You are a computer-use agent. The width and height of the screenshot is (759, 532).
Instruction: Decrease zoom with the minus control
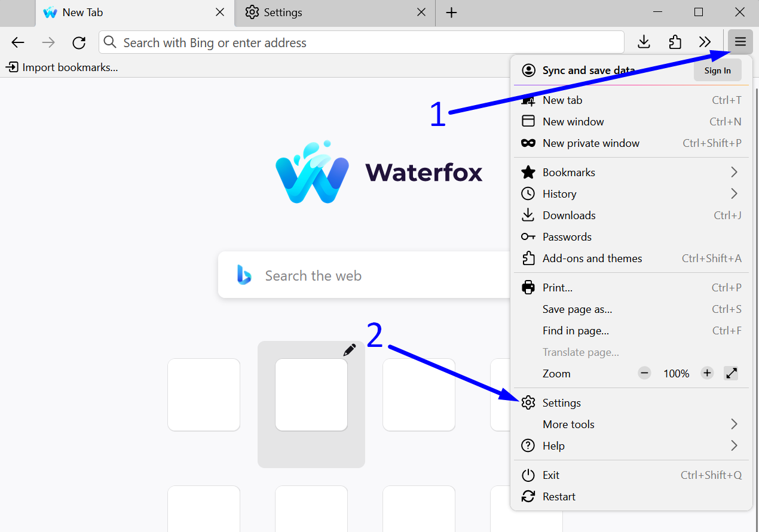644,373
